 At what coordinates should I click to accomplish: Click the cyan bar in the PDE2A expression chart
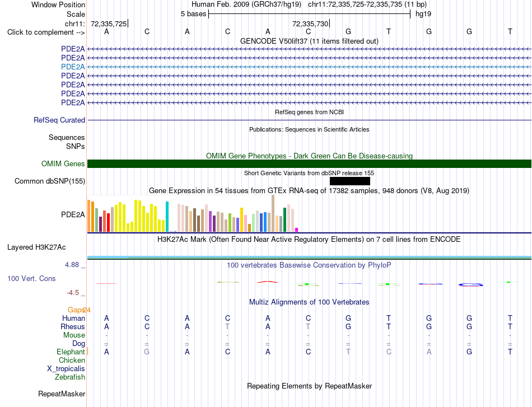(167, 217)
